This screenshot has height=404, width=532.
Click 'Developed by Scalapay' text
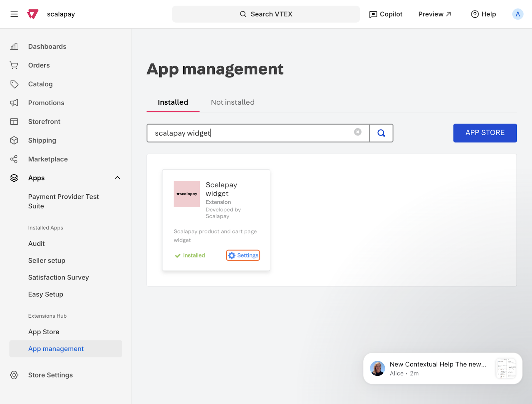coord(223,213)
